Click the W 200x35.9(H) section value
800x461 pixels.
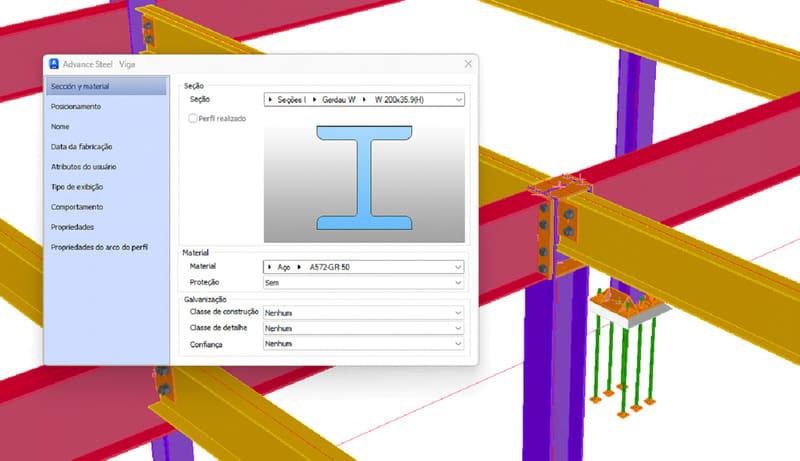(x=399, y=100)
